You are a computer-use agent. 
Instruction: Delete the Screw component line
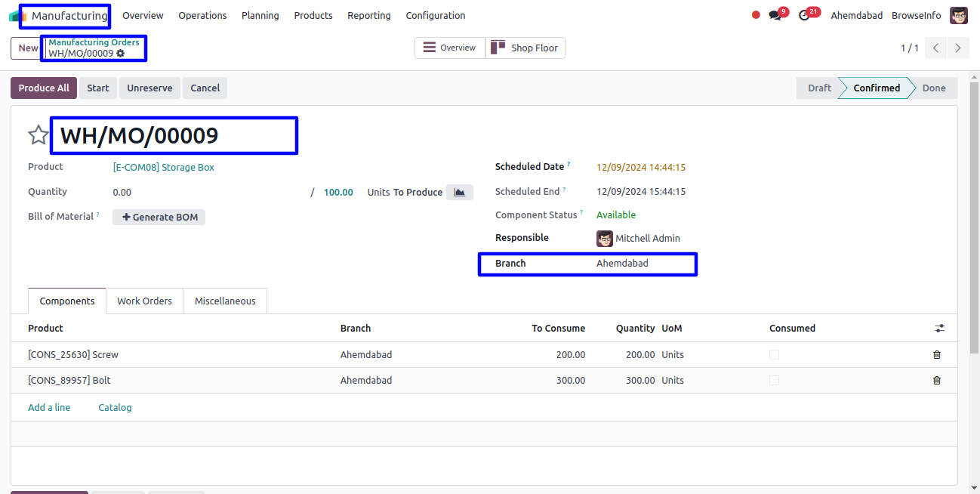pos(936,355)
